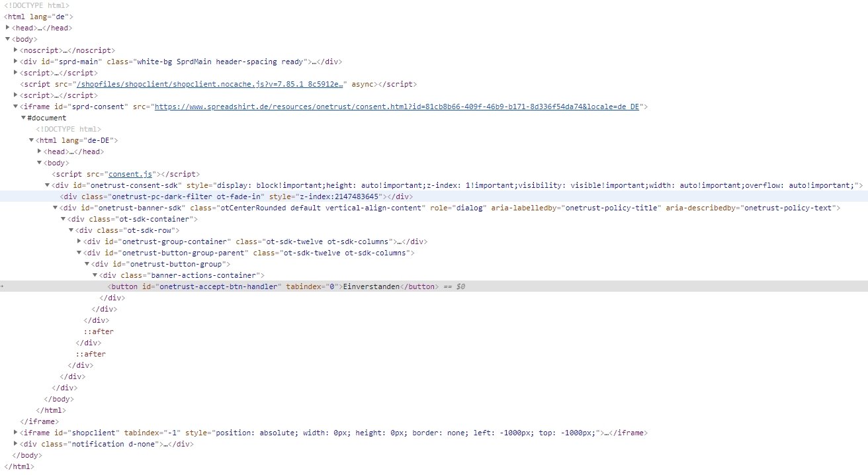
Task: Collapse the ot-sdk-container div arrow
Action: [x=63, y=219]
